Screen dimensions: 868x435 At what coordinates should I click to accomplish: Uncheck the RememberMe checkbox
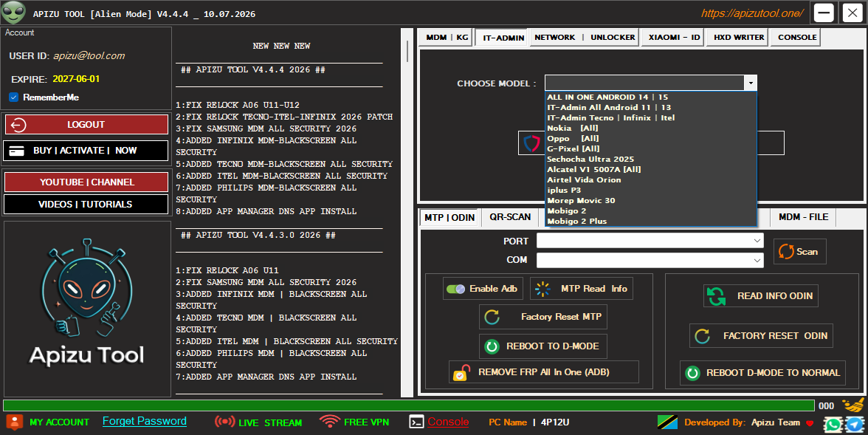point(14,97)
